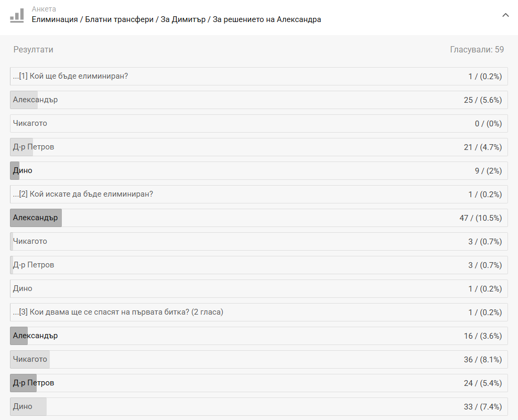Click the poll title starting with Елиминация
This screenshot has width=518, height=420.
176,19
